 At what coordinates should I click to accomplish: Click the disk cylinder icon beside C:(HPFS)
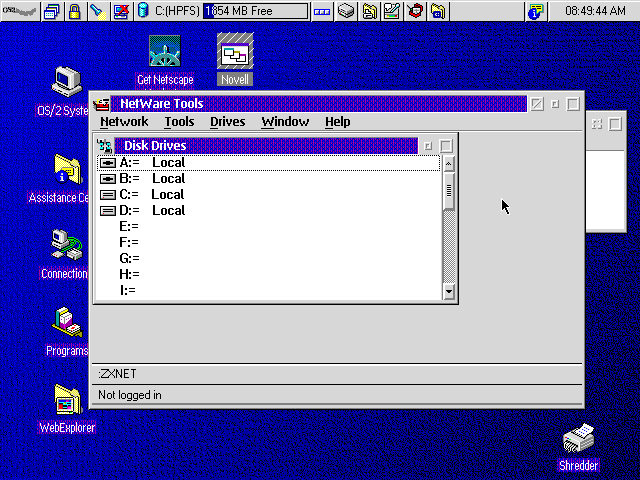[143, 11]
